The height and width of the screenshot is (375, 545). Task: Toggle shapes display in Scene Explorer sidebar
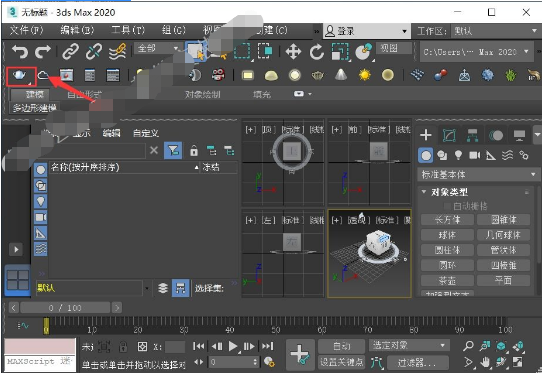coord(41,186)
